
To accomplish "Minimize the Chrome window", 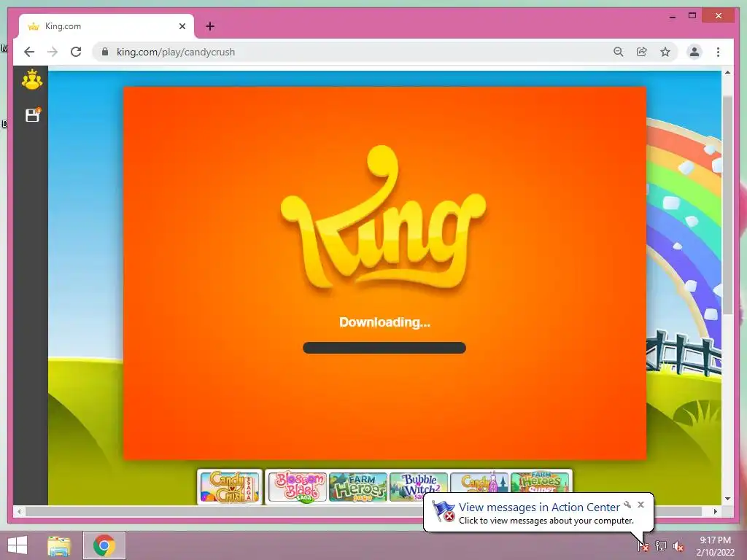I will tap(673, 17).
